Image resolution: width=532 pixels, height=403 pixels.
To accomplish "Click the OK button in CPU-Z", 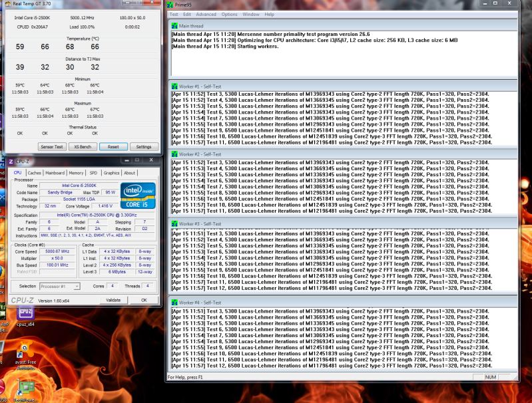I will (144, 300).
